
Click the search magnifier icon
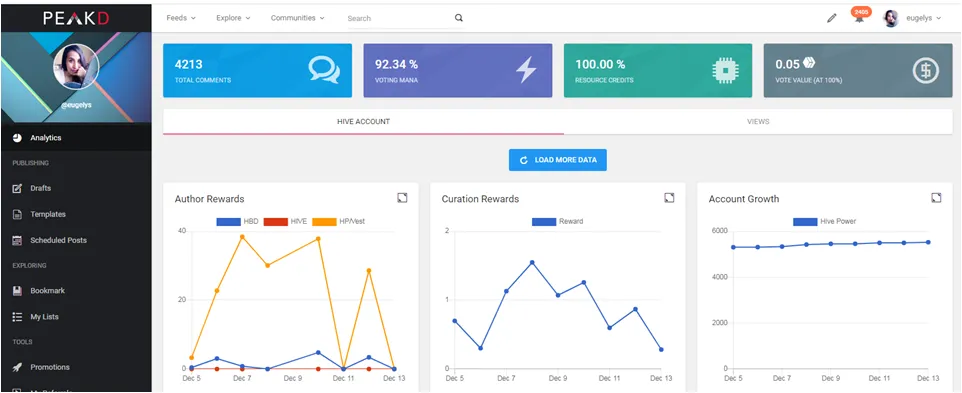[x=458, y=18]
